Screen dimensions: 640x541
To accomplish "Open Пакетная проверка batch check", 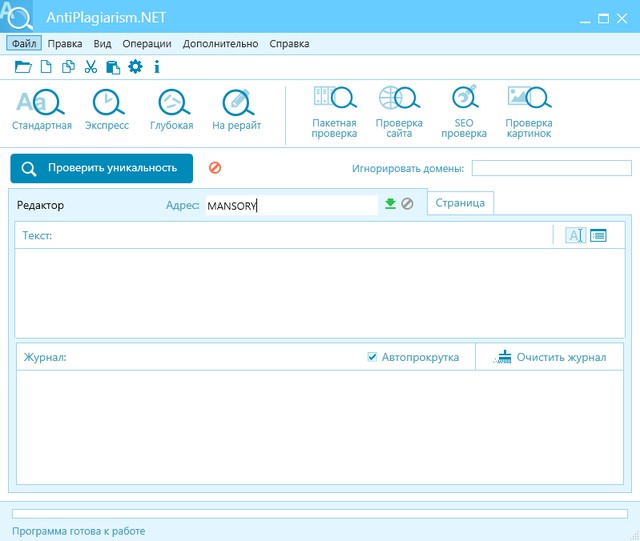I will tap(334, 111).
